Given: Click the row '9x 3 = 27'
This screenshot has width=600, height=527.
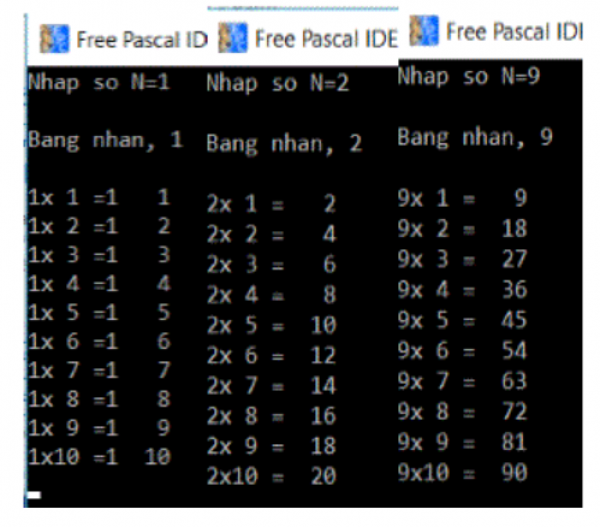Looking at the screenshot, I should click(463, 259).
